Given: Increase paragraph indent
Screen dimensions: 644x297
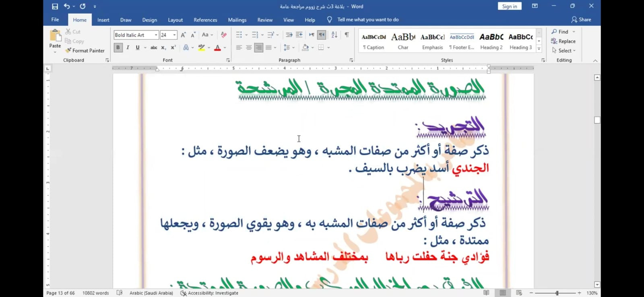Looking at the screenshot, I should click(x=299, y=35).
